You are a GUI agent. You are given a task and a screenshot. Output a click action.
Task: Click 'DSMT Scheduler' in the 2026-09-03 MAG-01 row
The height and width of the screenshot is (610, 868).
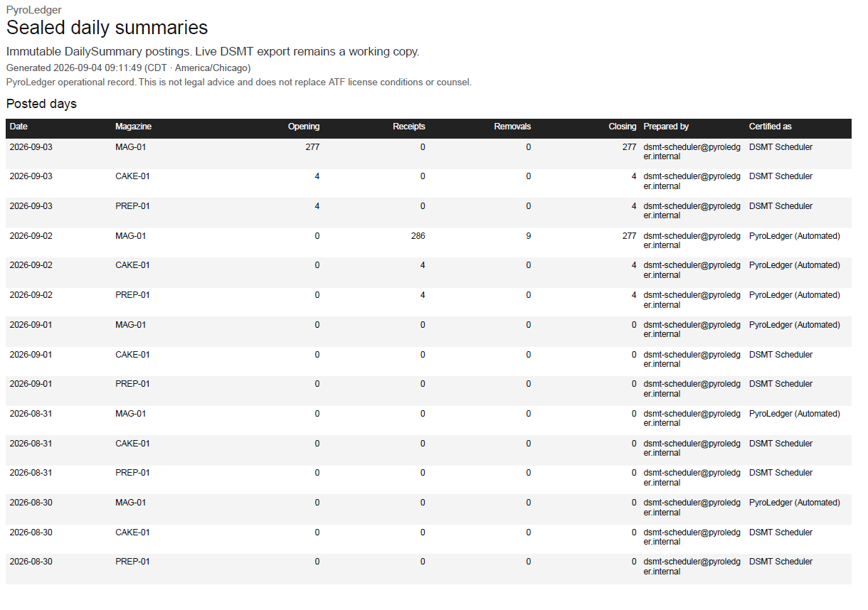780,147
